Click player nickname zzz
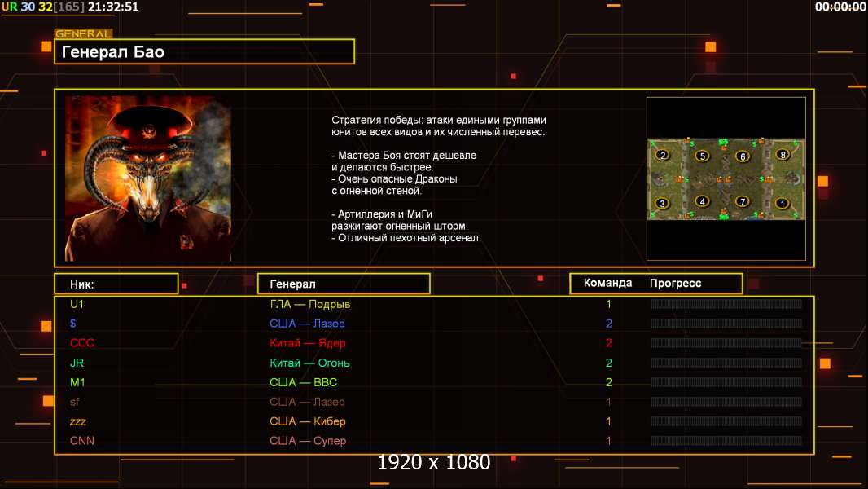 pyautogui.click(x=78, y=421)
